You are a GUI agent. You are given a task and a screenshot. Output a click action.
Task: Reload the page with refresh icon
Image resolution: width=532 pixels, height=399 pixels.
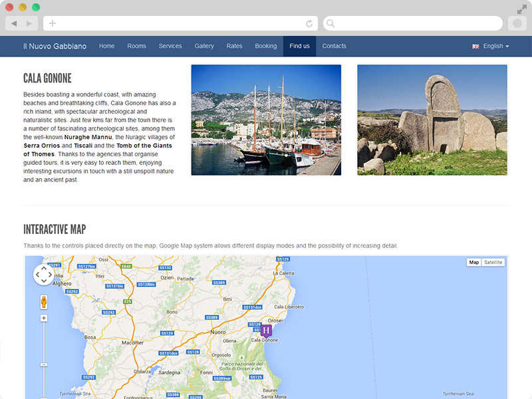309,23
